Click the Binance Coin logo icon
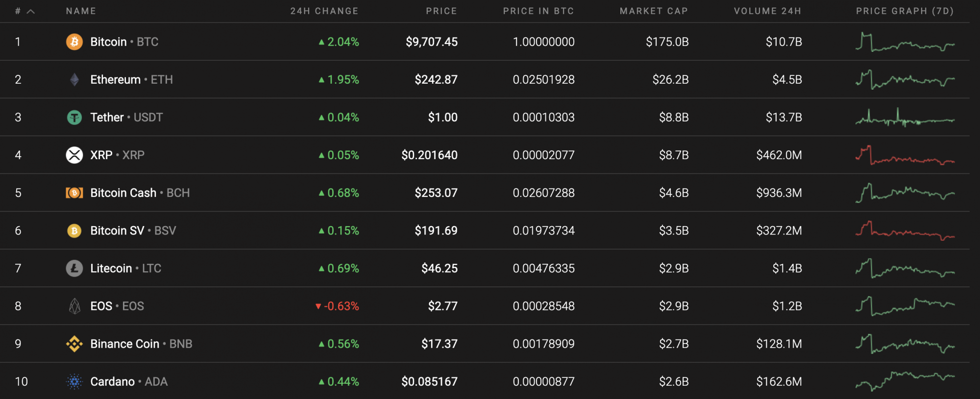Viewport: 980px width, 399px height. [x=74, y=344]
